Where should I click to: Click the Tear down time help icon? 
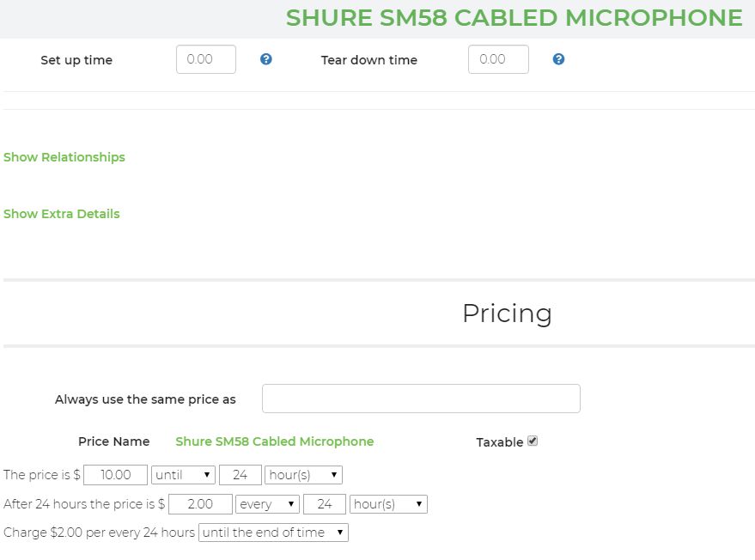click(x=558, y=59)
